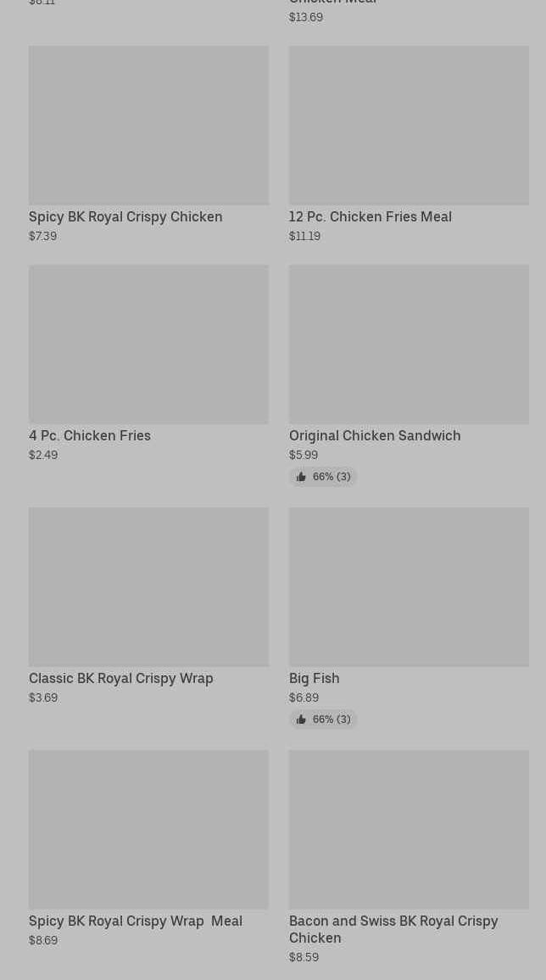This screenshot has height=980, width=546.
Task: Click the Big Fish item name
Action: coord(314,678)
